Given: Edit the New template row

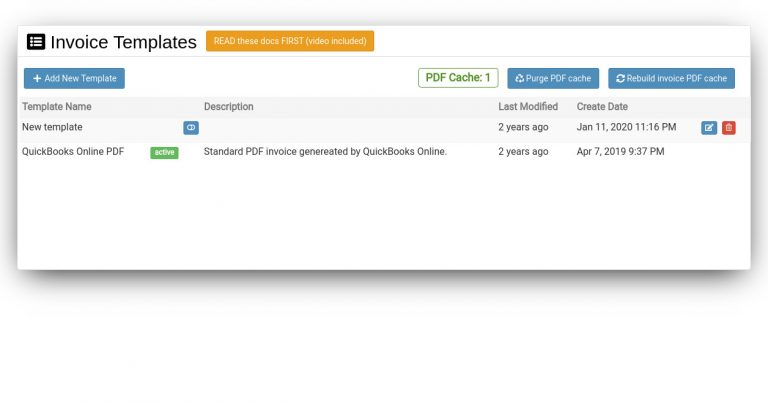Looking at the screenshot, I should click(709, 128).
